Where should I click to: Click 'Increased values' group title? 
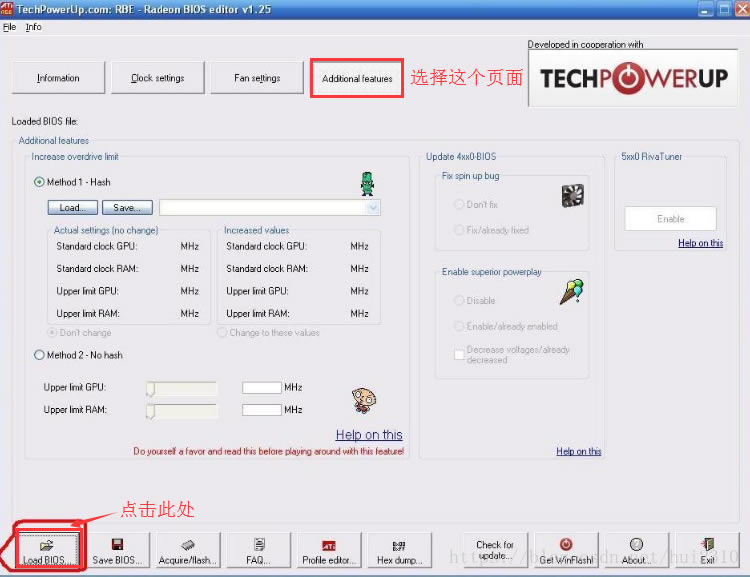[x=257, y=230]
